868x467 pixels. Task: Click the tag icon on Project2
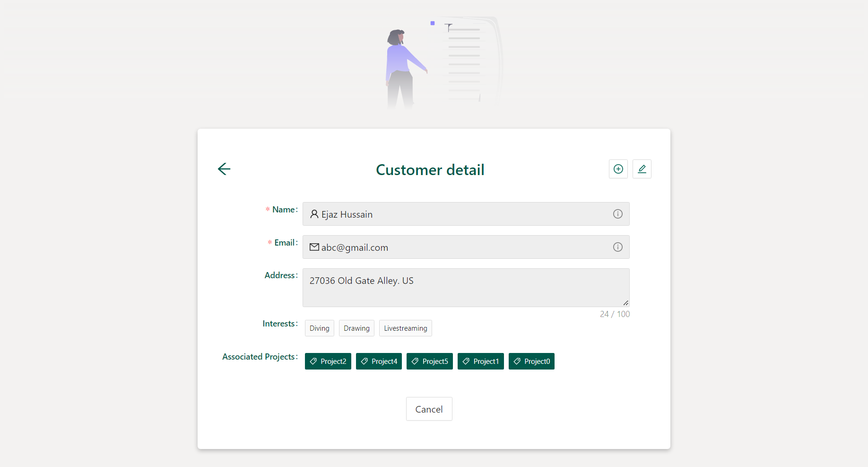[x=313, y=361]
